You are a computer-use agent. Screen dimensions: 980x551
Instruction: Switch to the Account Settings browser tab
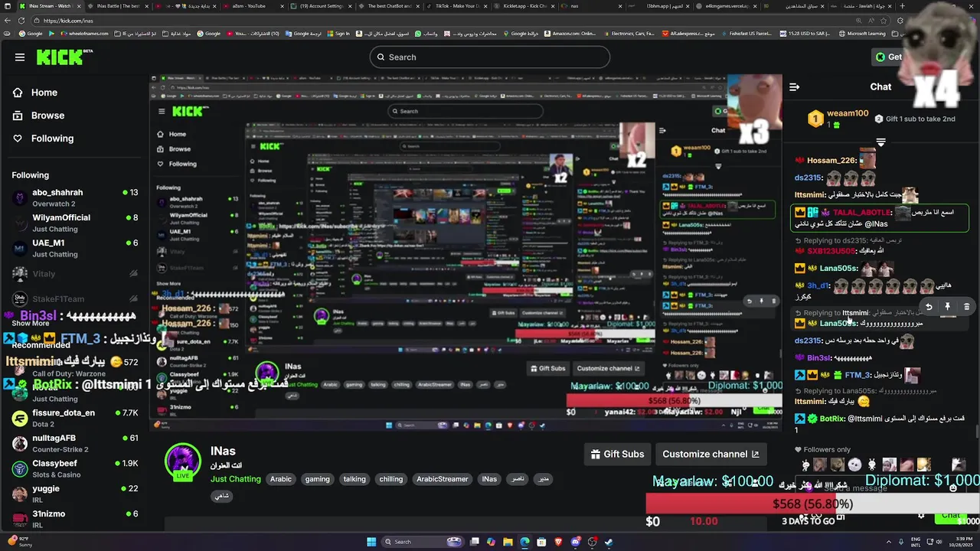pos(320,6)
